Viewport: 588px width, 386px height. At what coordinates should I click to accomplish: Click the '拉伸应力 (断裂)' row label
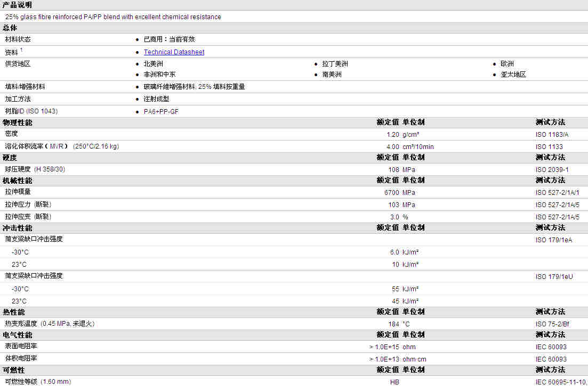pos(28,204)
